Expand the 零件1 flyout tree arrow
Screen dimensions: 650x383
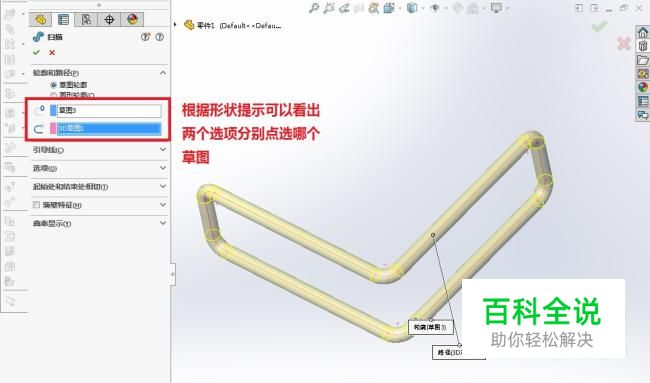(175, 25)
